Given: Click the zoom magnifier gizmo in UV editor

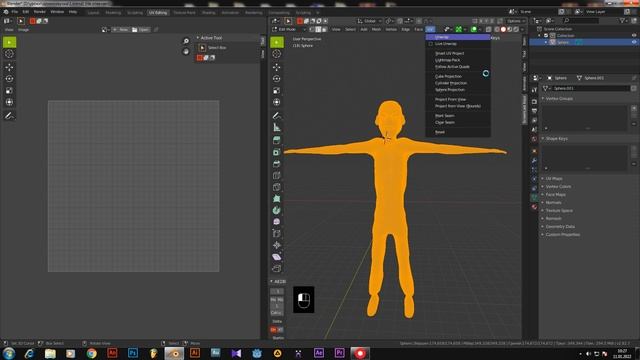Looking at the screenshot, I should [x=186, y=41].
